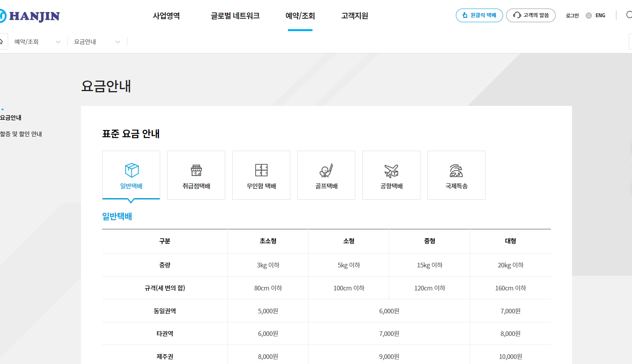Expand the 예약/조회 breadcrumb dropdown

click(37, 42)
